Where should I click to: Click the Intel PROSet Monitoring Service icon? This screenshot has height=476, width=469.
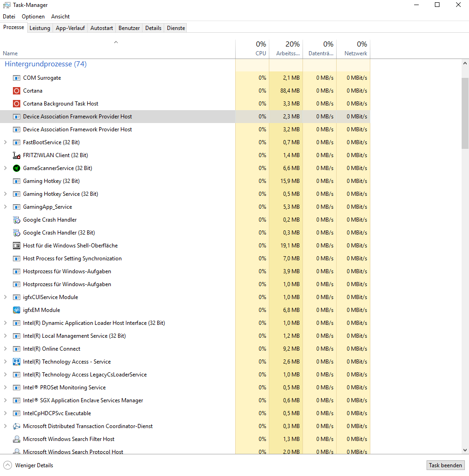coord(17,388)
